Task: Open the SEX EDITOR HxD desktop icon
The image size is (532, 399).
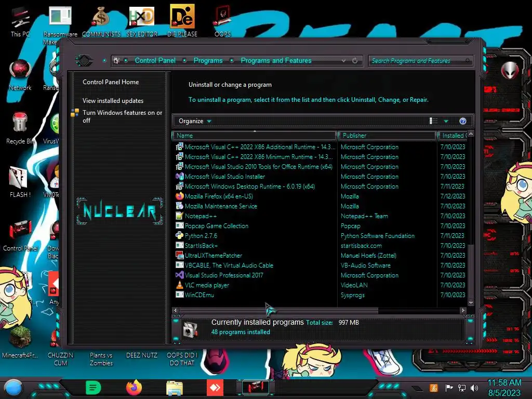Action: [142, 22]
